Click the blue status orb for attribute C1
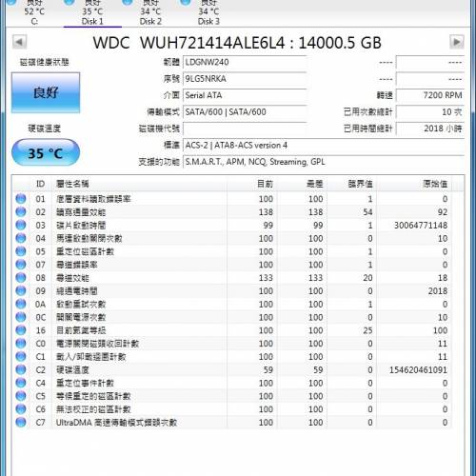The image size is (476, 476). 21,357
